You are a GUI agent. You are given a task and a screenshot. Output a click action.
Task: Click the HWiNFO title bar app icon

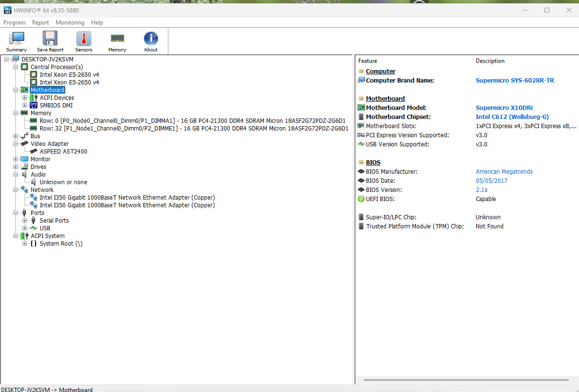pos(8,10)
